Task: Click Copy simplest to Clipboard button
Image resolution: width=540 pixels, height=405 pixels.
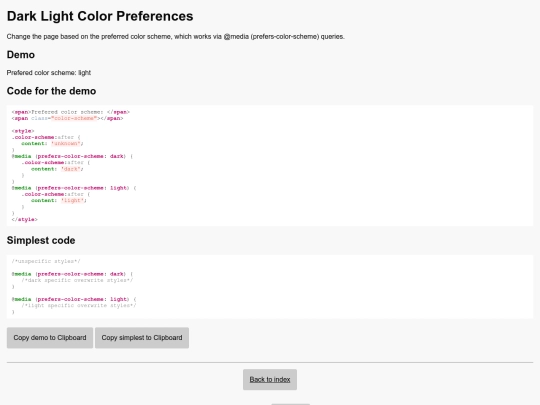Action: [x=142, y=338]
